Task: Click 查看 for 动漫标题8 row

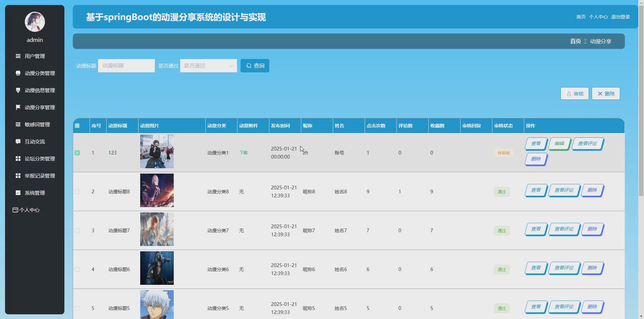Action: [536, 190]
